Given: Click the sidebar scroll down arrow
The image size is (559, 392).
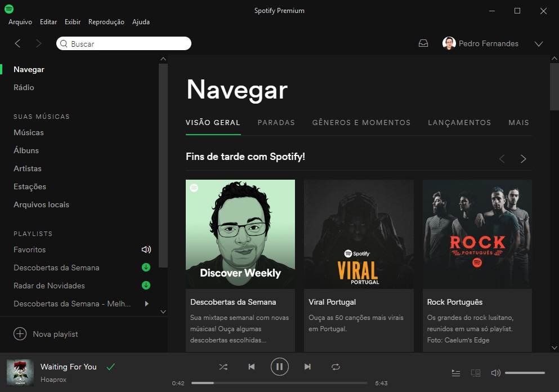Looking at the screenshot, I should 163,312.
